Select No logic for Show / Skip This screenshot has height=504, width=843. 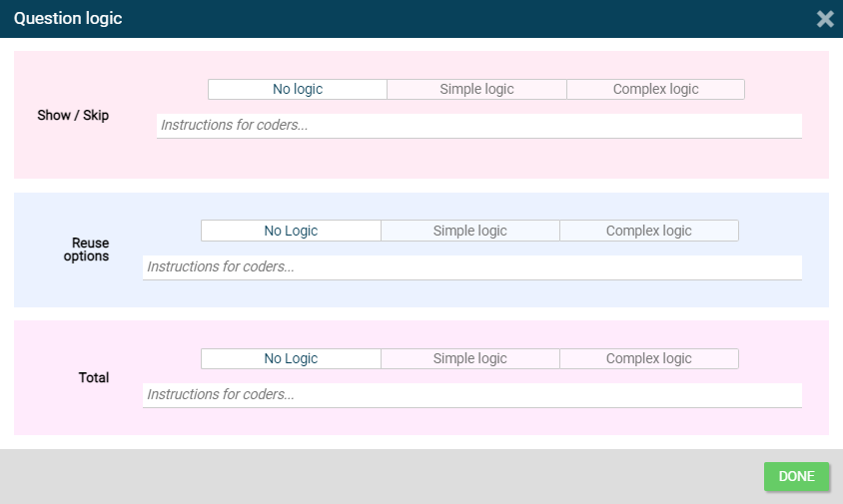(298, 90)
